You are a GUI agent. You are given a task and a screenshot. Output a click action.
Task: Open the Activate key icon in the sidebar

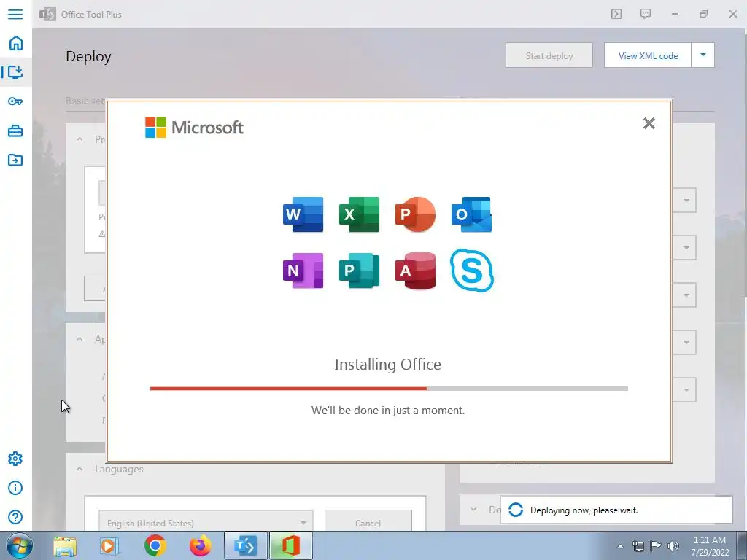click(x=15, y=101)
